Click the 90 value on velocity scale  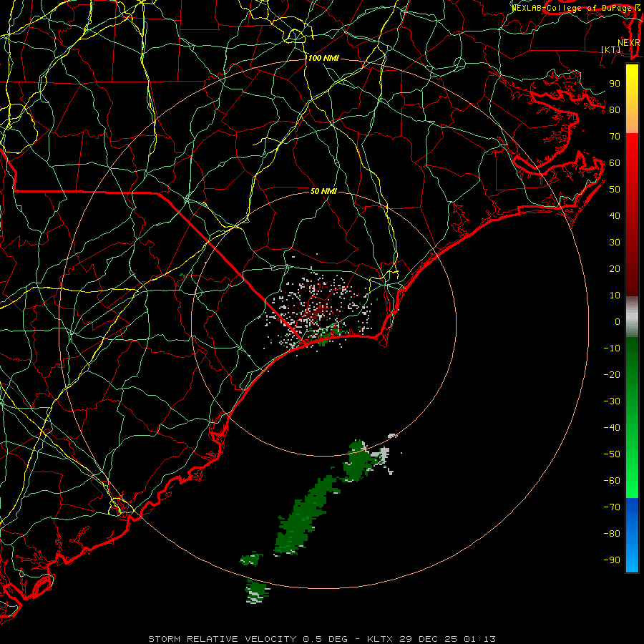click(x=615, y=84)
